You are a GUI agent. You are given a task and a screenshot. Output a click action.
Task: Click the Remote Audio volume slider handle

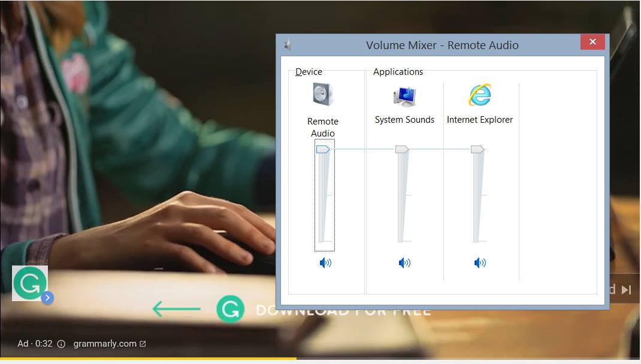tap(322, 149)
